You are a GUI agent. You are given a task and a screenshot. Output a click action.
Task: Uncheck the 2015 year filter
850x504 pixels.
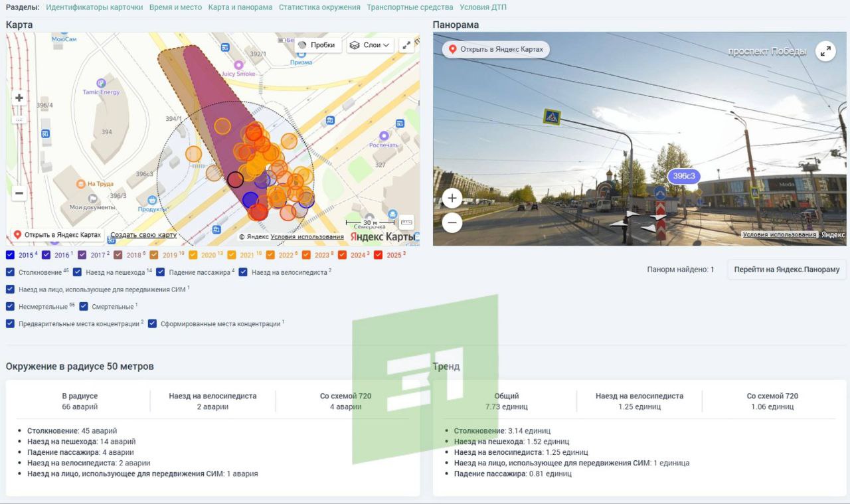coord(11,255)
